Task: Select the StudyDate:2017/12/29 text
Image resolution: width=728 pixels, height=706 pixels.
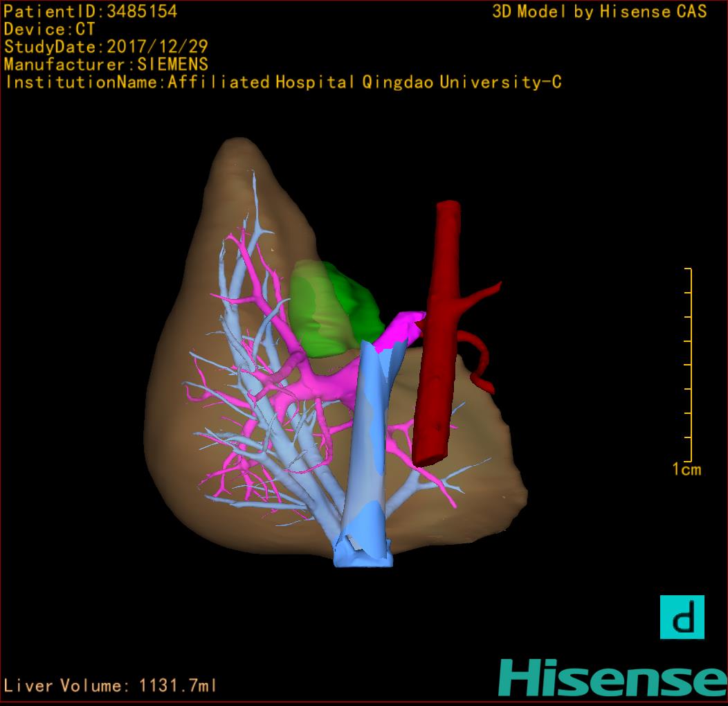Action: 106,47
